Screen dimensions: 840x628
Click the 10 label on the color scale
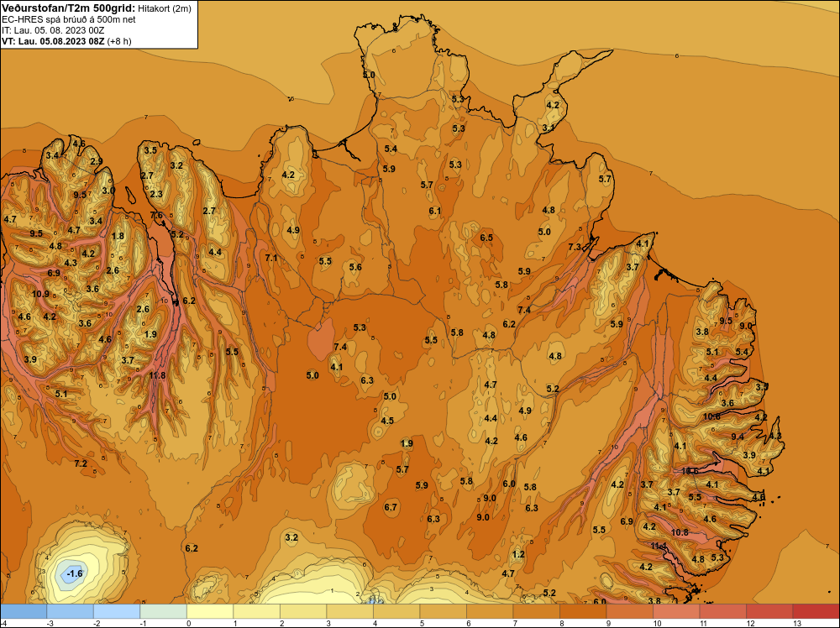658,623
